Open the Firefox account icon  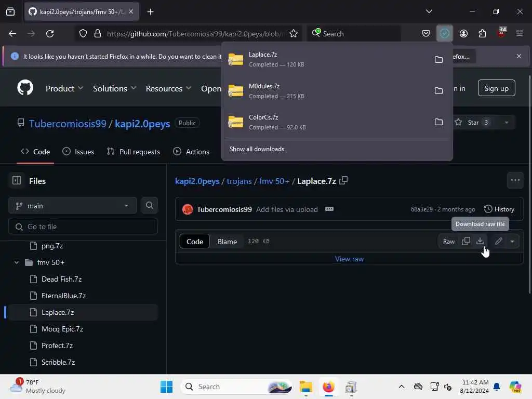tap(463, 33)
